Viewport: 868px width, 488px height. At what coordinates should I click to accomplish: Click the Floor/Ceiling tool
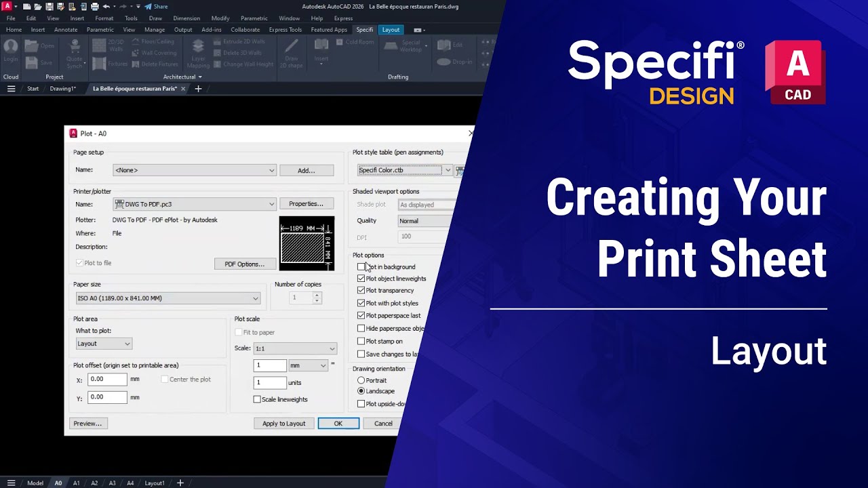(153, 41)
